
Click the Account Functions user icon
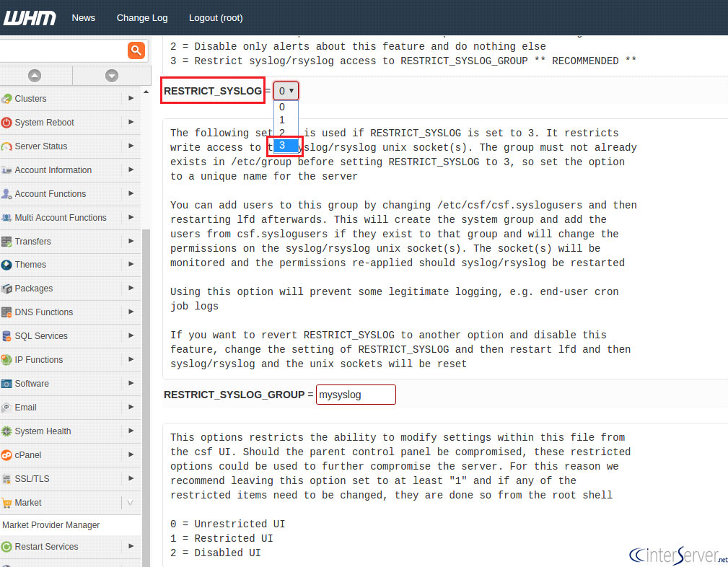[x=6, y=193]
